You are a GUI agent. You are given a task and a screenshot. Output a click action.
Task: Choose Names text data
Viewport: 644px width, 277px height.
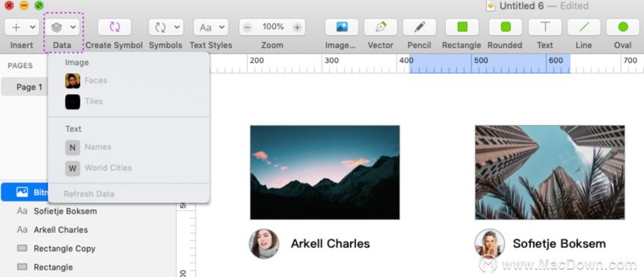coord(129,147)
